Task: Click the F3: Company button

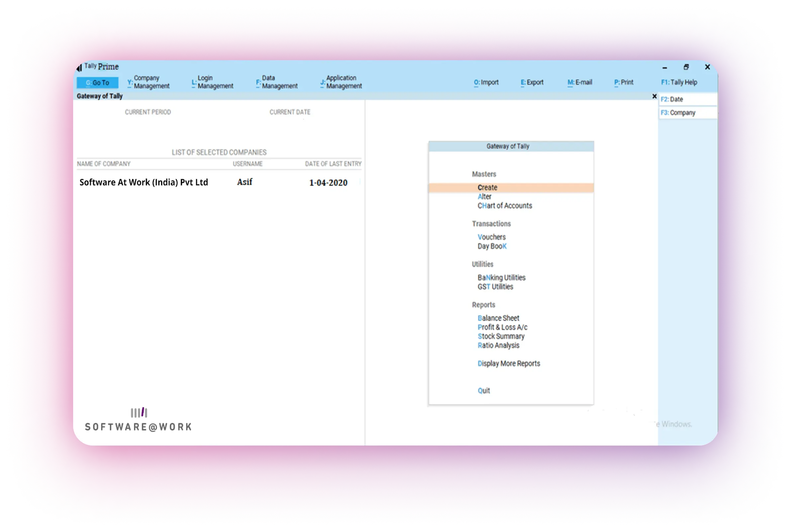Action: 688,113
